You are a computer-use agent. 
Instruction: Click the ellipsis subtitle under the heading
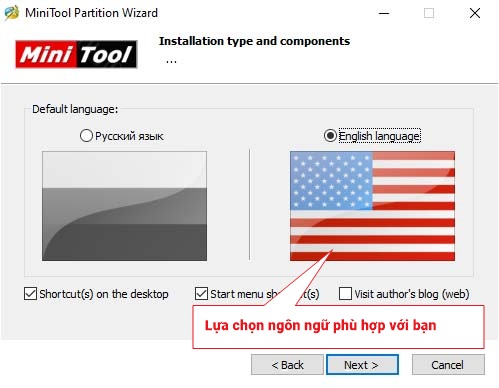(171, 62)
